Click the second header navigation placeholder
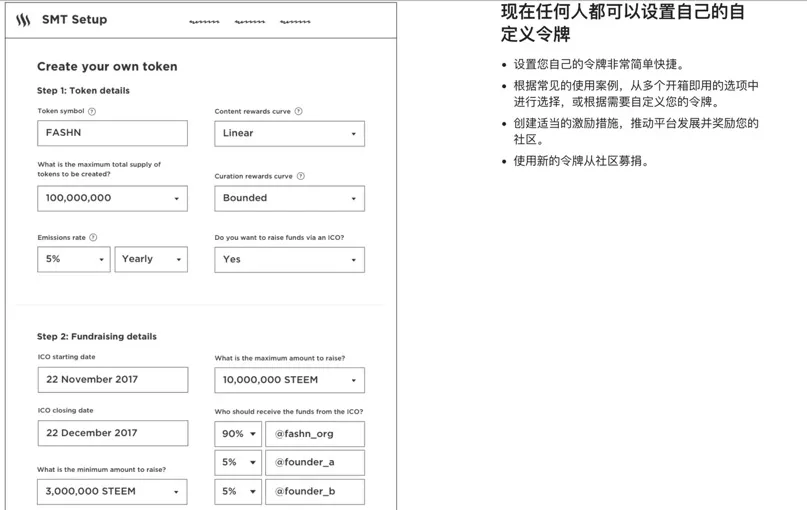Screen dimensions: 807x510 point(250,22)
